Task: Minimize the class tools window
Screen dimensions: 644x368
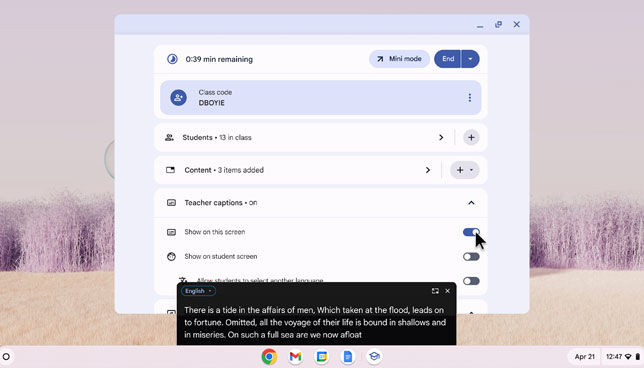Action: click(x=480, y=25)
